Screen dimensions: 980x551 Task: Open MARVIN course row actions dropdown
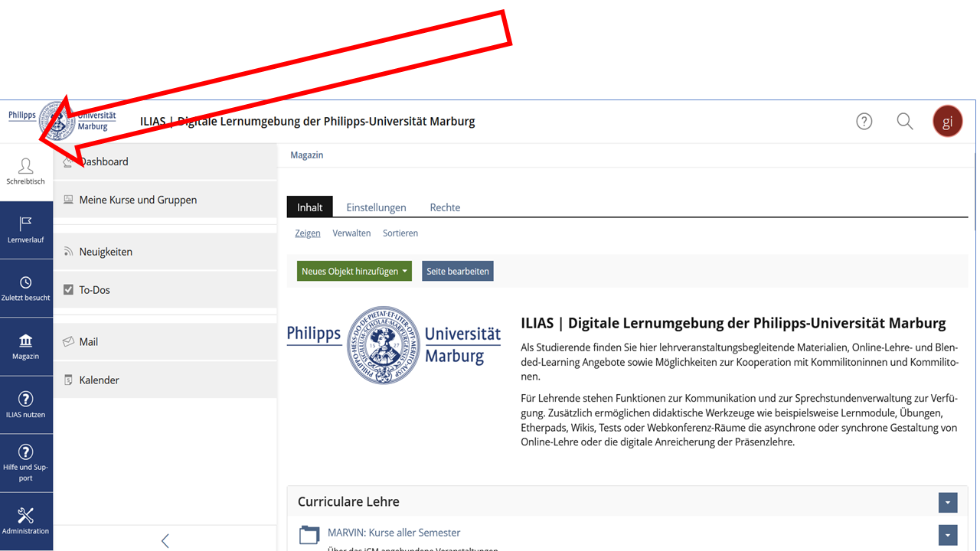(x=948, y=534)
